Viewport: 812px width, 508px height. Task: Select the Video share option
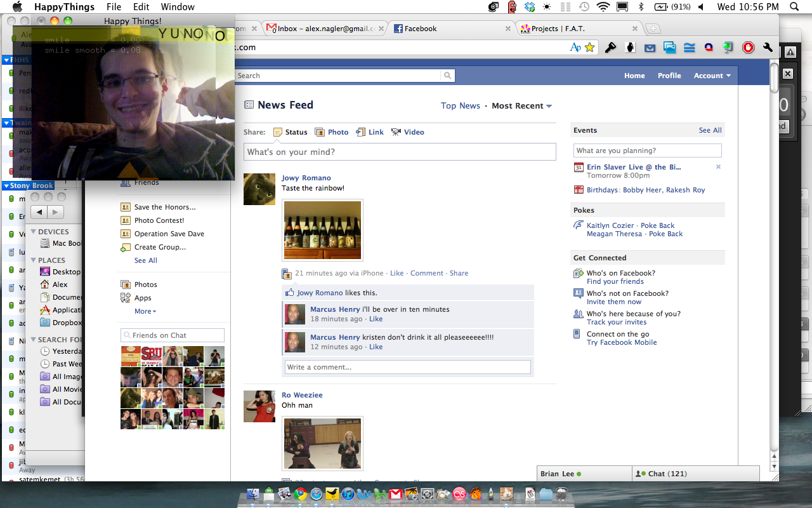click(408, 132)
